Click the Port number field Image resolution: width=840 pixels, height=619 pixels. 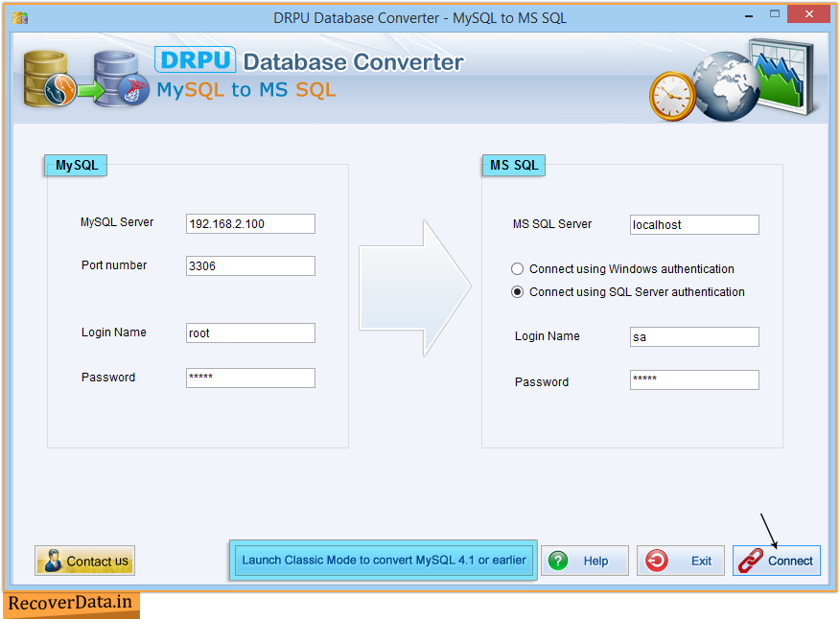click(x=250, y=265)
